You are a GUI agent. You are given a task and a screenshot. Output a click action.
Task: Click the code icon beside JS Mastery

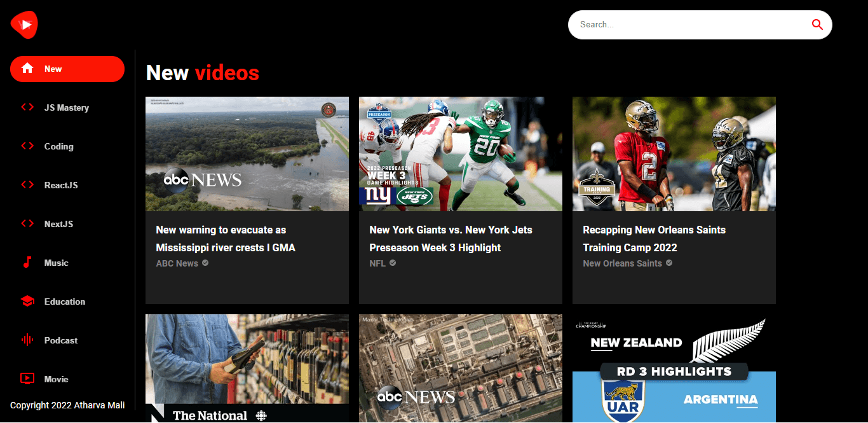pos(27,107)
